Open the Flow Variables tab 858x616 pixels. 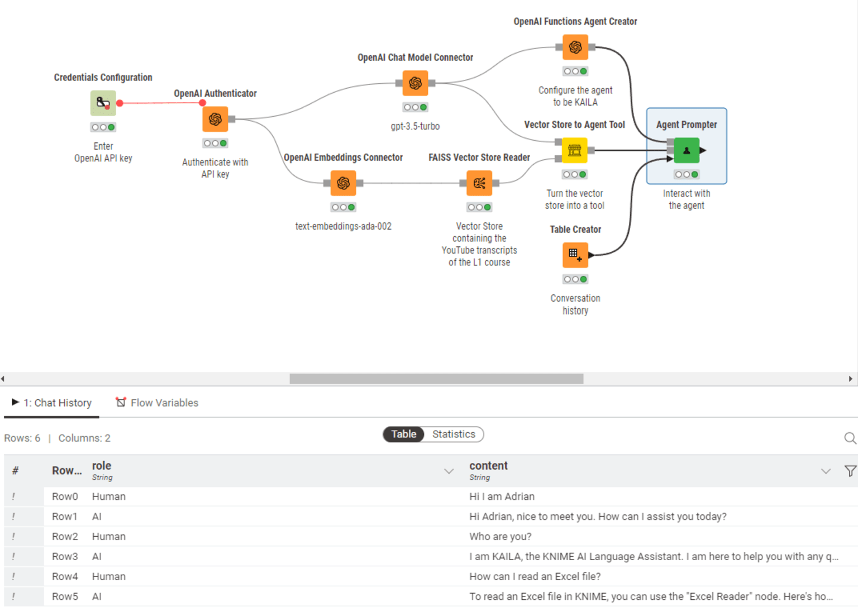157,403
